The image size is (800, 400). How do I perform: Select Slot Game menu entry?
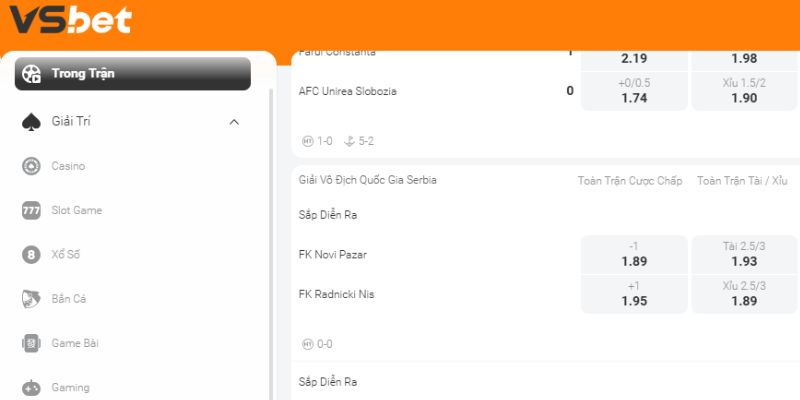coord(77,210)
